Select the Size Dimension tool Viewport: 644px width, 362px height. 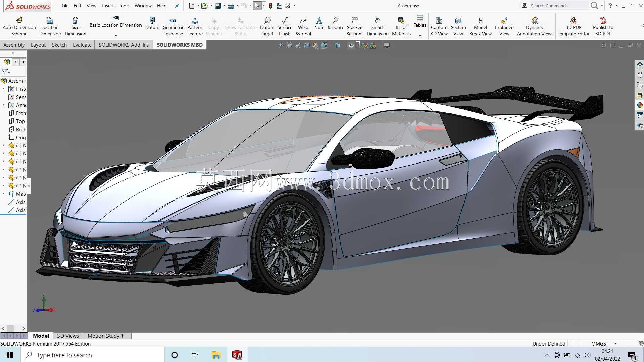[75, 27]
